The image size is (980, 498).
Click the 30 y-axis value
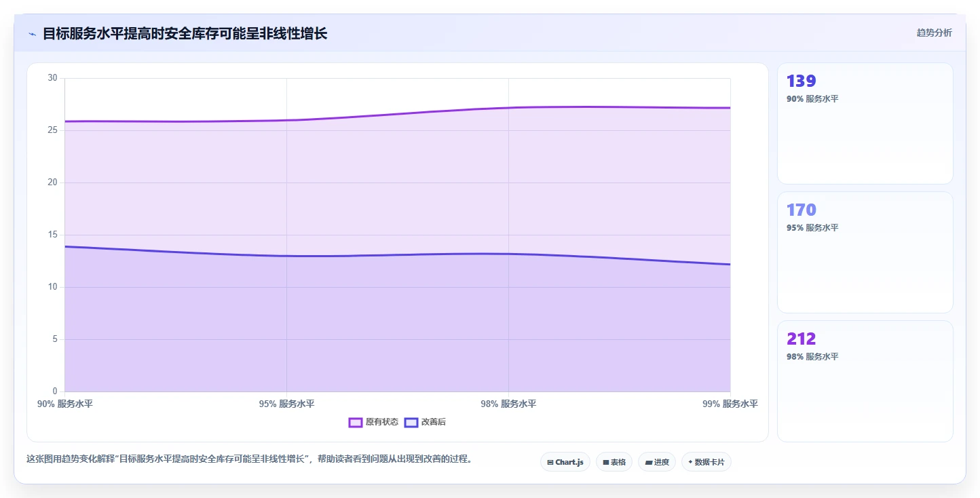click(53, 78)
